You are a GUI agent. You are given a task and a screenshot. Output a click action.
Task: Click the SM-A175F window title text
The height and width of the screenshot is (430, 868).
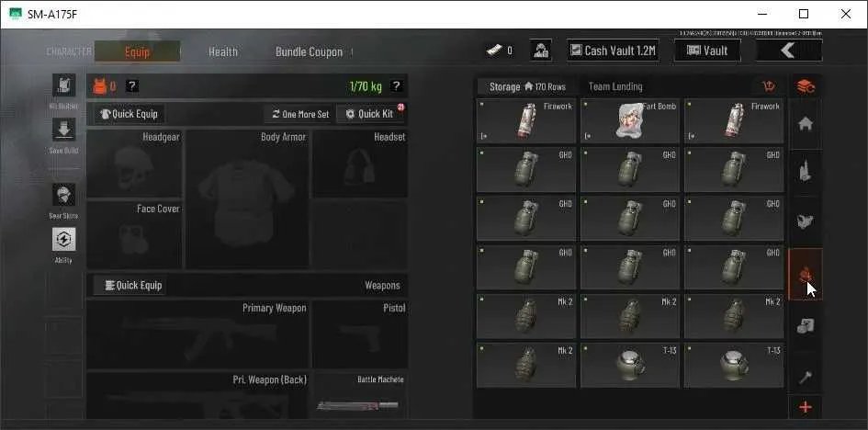[52, 15]
